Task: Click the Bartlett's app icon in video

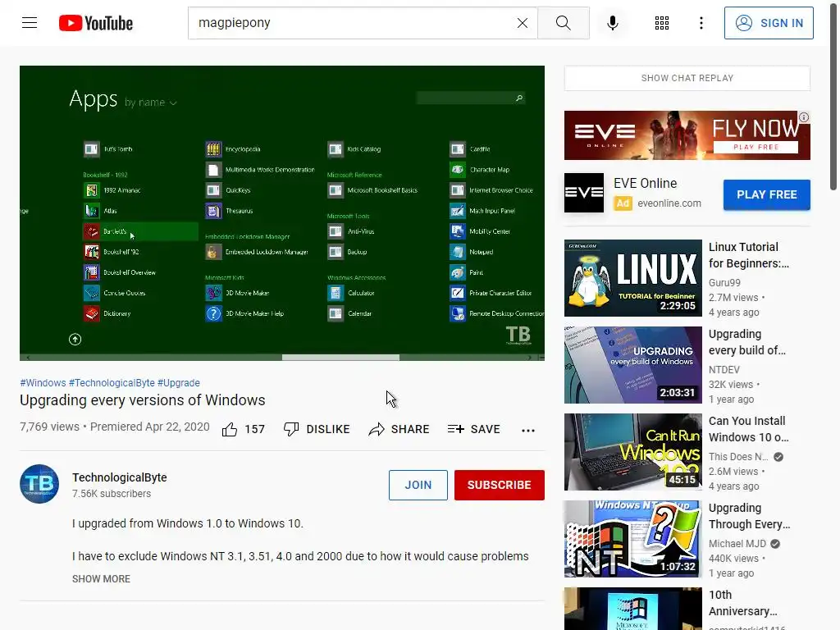Action: pos(92,231)
